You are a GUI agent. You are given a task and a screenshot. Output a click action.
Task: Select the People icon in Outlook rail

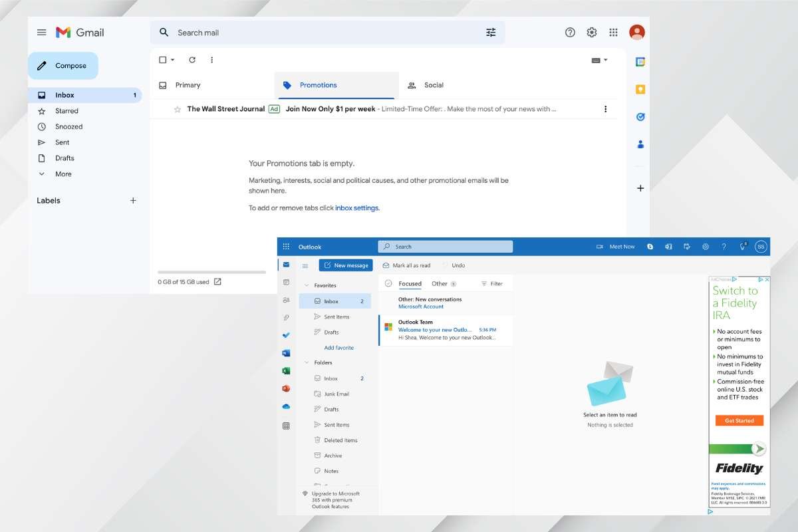click(286, 300)
